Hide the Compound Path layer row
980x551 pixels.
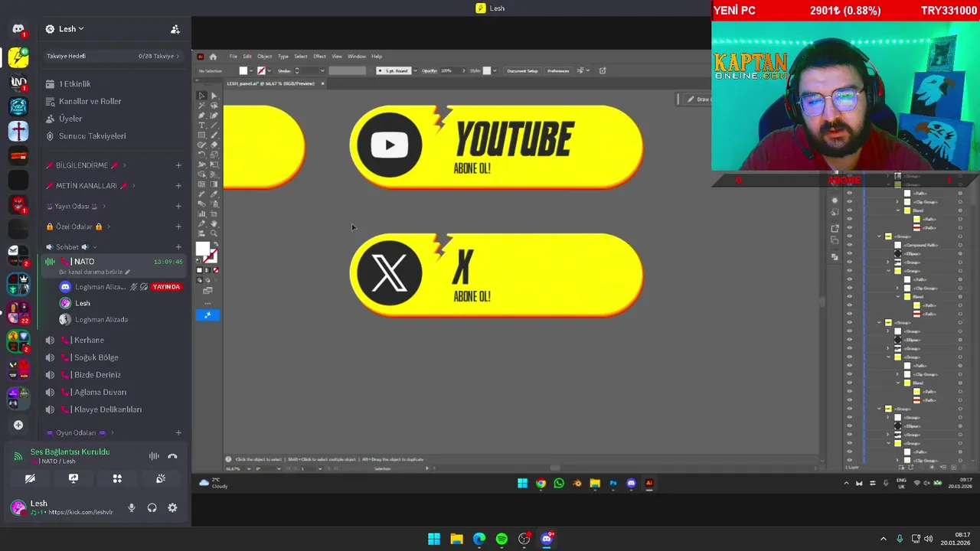pyautogui.click(x=850, y=245)
